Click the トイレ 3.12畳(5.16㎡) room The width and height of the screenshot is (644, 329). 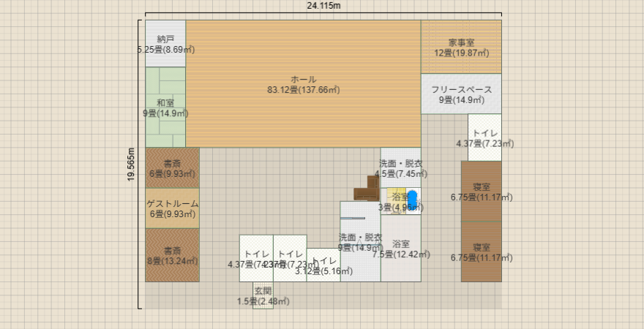[323, 265]
